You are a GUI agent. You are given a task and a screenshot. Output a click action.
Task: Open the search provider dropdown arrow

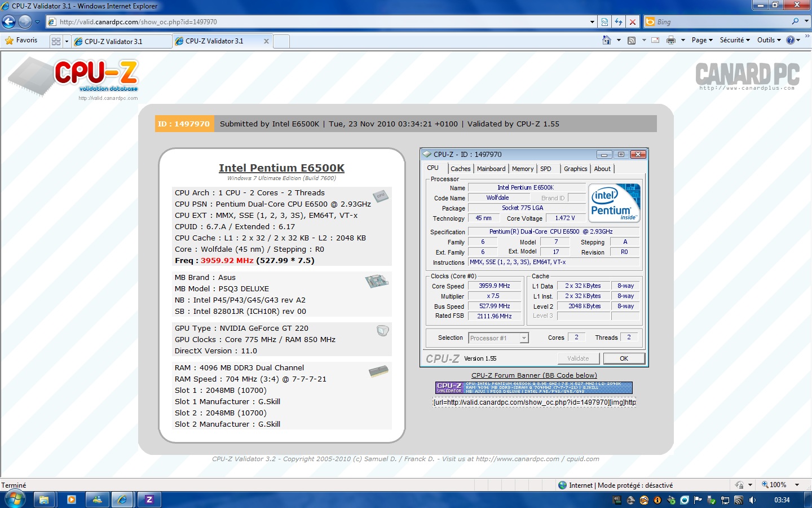tap(806, 21)
